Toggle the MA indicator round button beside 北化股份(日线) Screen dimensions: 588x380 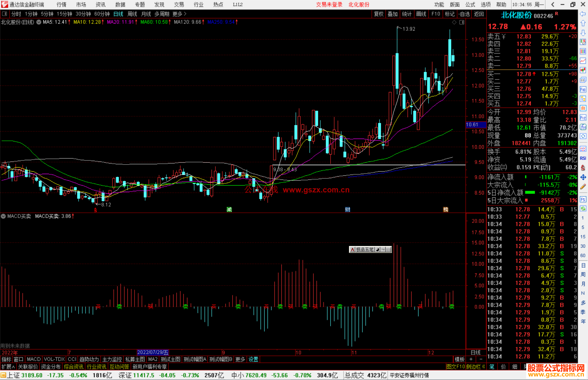(39, 22)
